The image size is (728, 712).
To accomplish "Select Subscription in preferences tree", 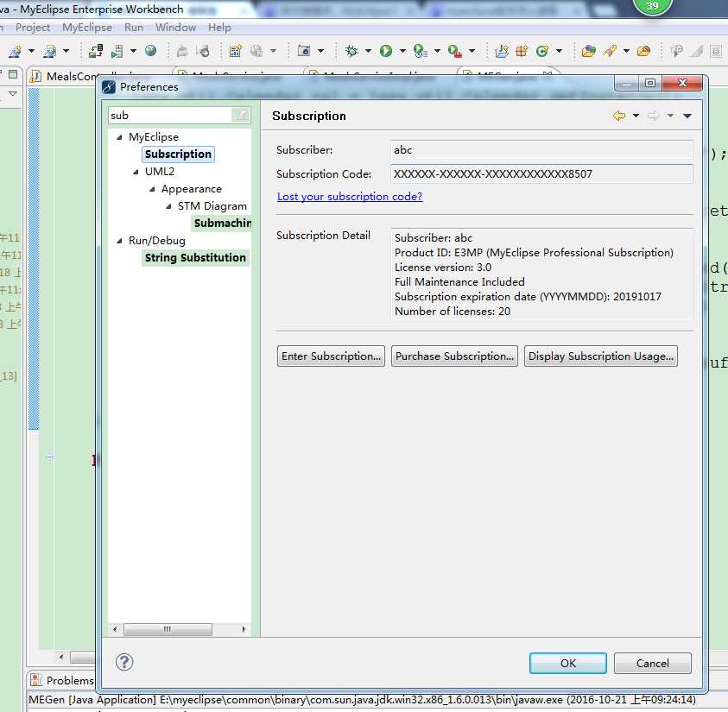I will click(178, 154).
